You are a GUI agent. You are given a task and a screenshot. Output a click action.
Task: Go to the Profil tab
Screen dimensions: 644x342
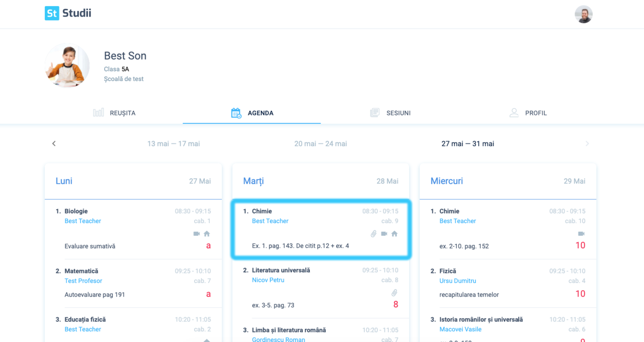click(528, 113)
